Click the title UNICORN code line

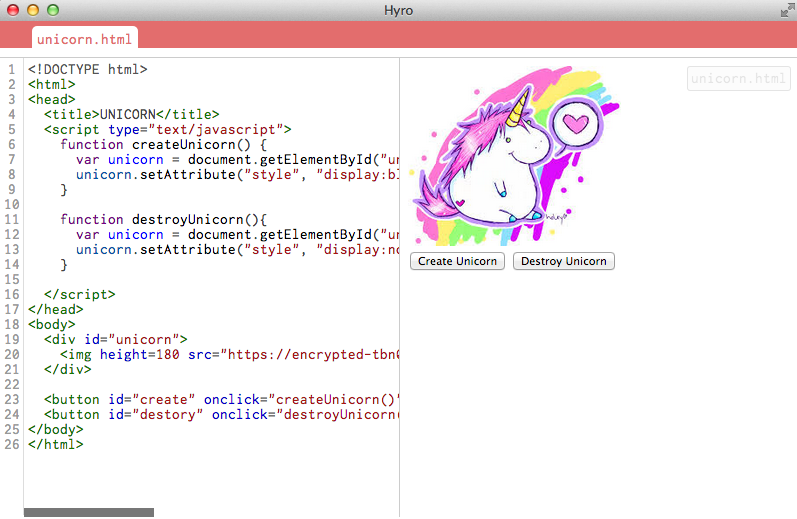[x=132, y=115]
